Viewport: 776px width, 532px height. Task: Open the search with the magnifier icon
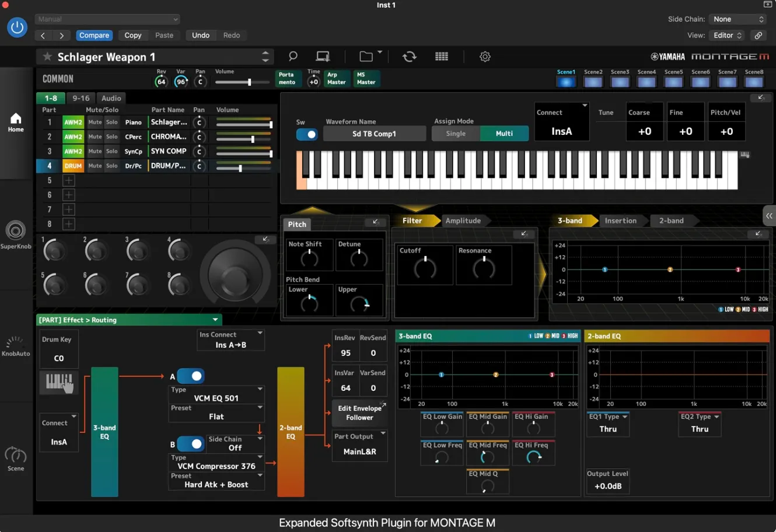pyautogui.click(x=293, y=57)
